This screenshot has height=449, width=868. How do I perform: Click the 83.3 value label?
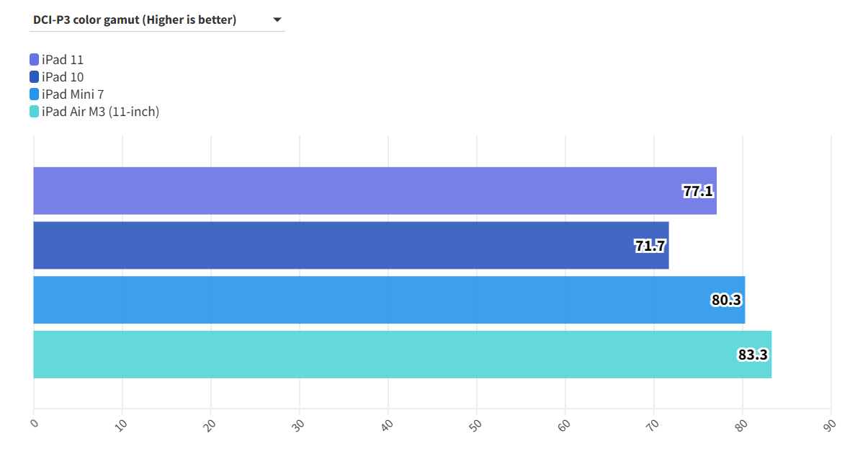753,355
